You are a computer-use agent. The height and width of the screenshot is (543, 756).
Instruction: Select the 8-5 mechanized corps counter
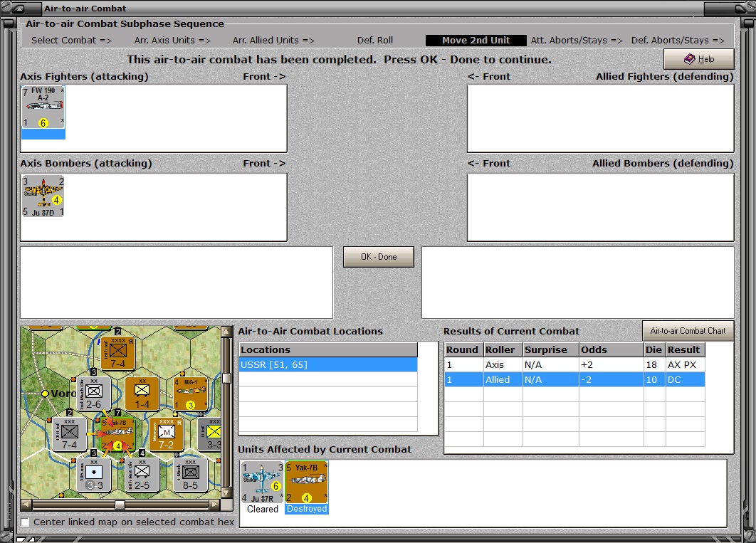[191, 475]
